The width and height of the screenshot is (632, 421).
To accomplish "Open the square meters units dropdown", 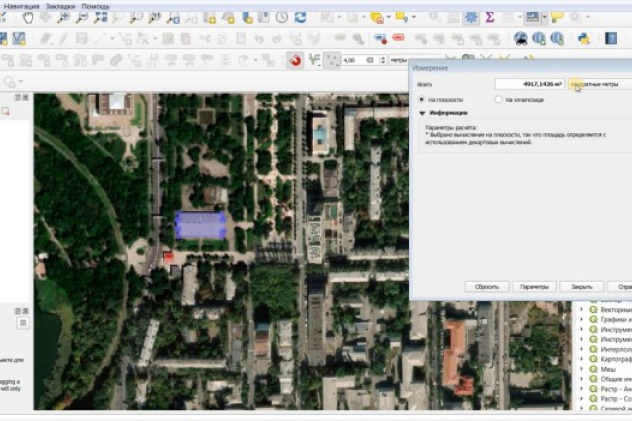I will 600,85.
